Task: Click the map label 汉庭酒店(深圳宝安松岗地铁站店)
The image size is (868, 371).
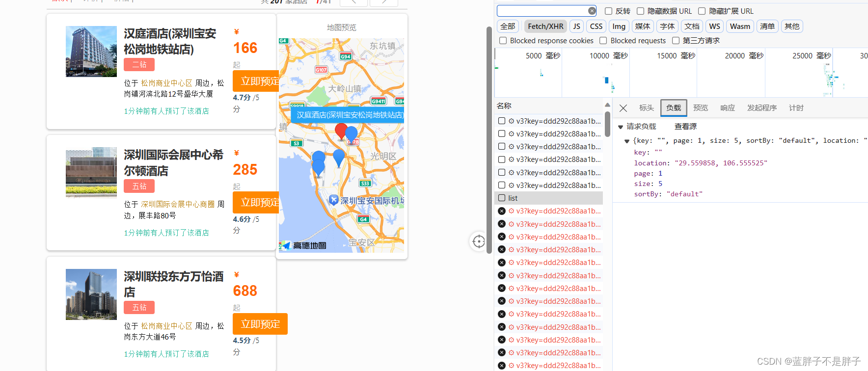Action: 348,115
